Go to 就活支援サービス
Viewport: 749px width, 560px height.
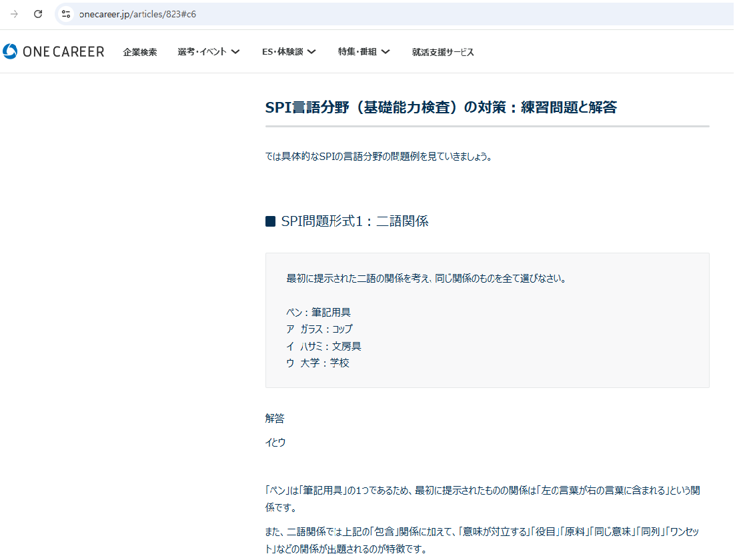coord(443,52)
